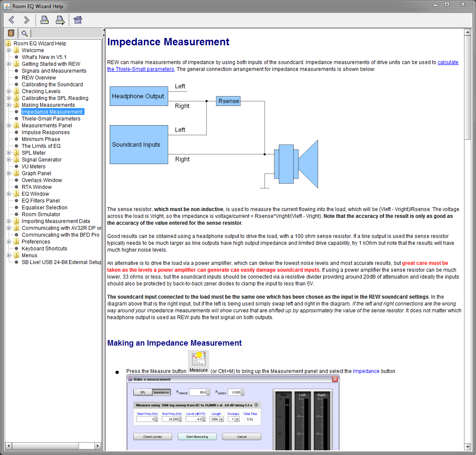Select the Welcome folder entry
This screenshot has width=476, height=455.
[32, 50]
